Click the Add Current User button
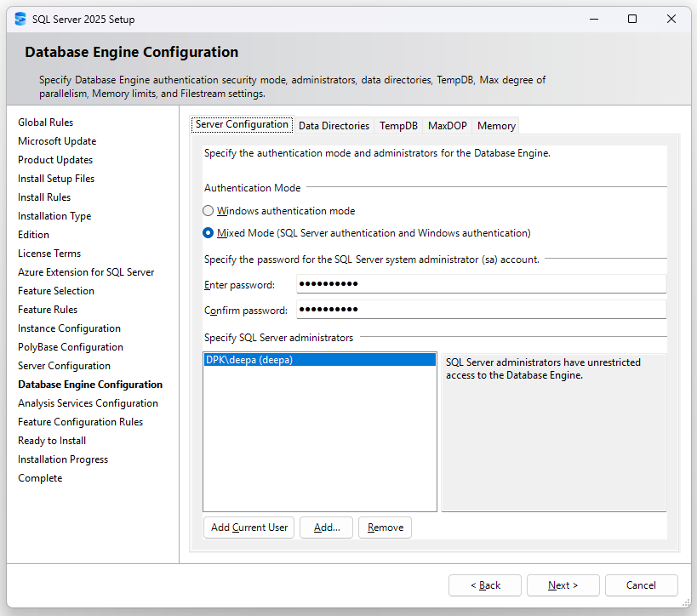Image resolution: width=697 pixels, height=616 pixels. pyautogui.click(x=249, y=528)
